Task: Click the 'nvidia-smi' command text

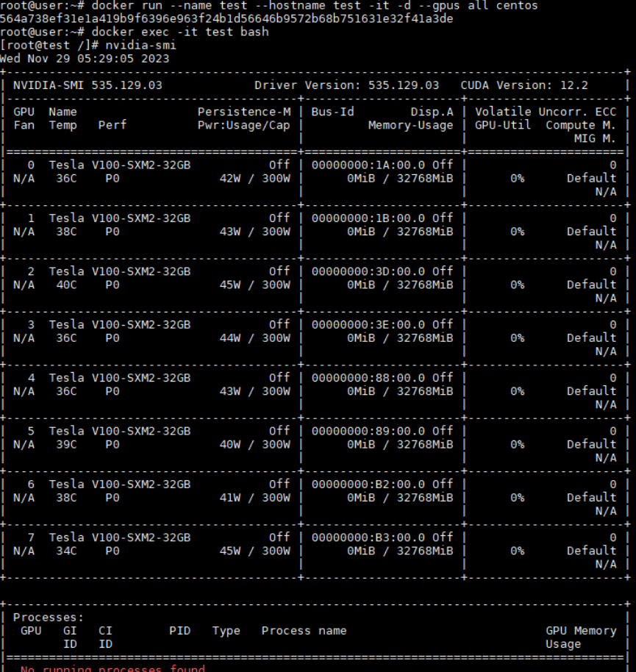Action: [x=140, y=46]
